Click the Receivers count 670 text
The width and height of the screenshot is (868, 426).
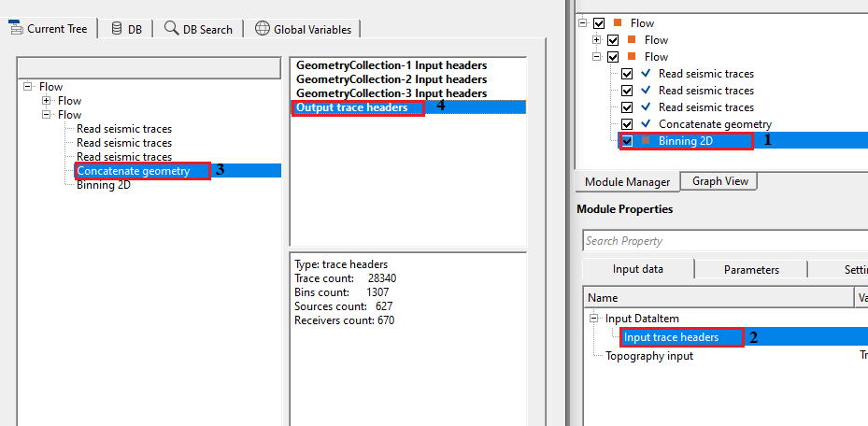tap(345, 319)
